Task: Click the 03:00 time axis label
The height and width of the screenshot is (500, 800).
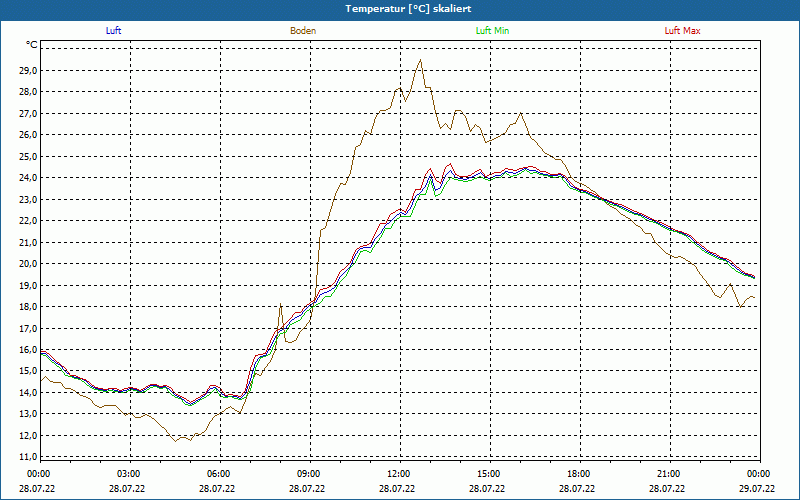Action: coord(127,474)
